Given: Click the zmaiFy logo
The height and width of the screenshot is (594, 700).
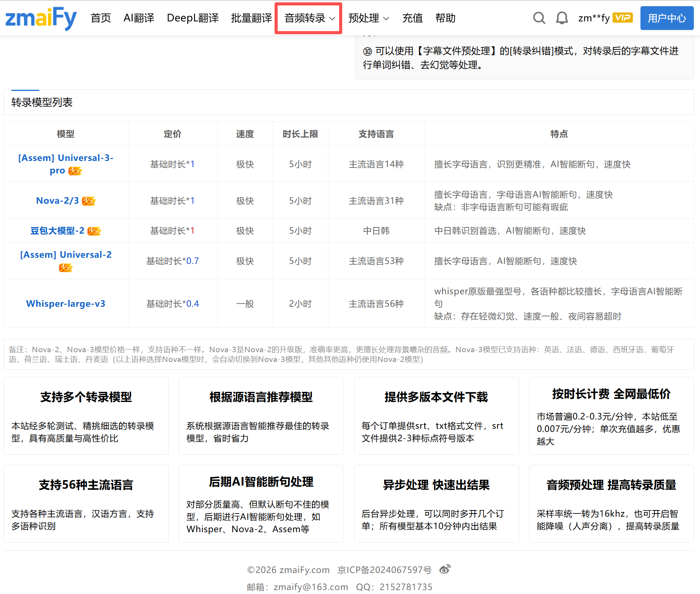Looking at the screenshot, I should (x=41, y=18).
